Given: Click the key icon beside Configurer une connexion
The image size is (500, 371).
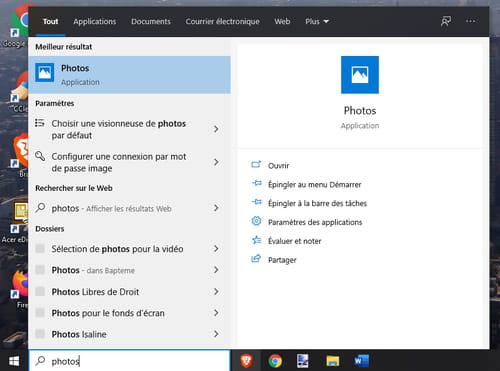Looking at the screenshot, I should click(x=40, y=156).
